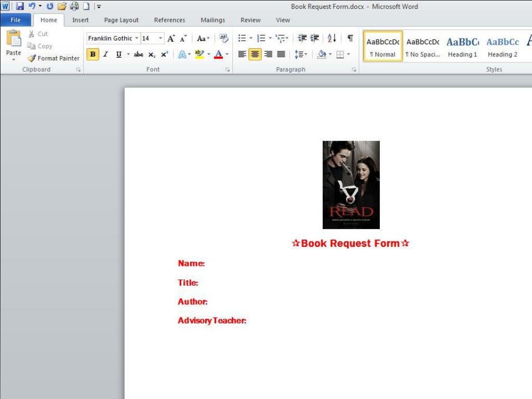532x399 pixels.
Task: Click the Text Effects icon
Action: tap(182, 54)
